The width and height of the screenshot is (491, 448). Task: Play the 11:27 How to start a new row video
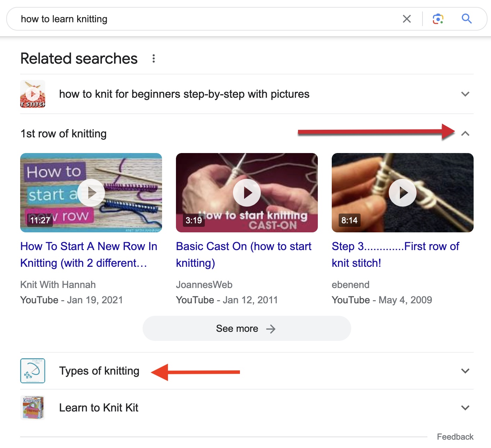[91, 193]
